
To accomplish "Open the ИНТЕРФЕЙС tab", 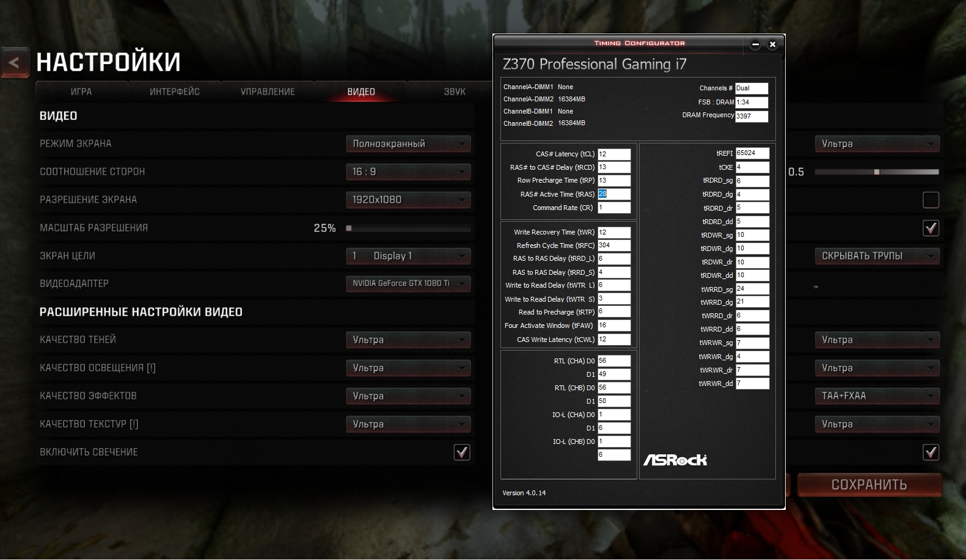I will pyautogui.click(x=175, y=92).
